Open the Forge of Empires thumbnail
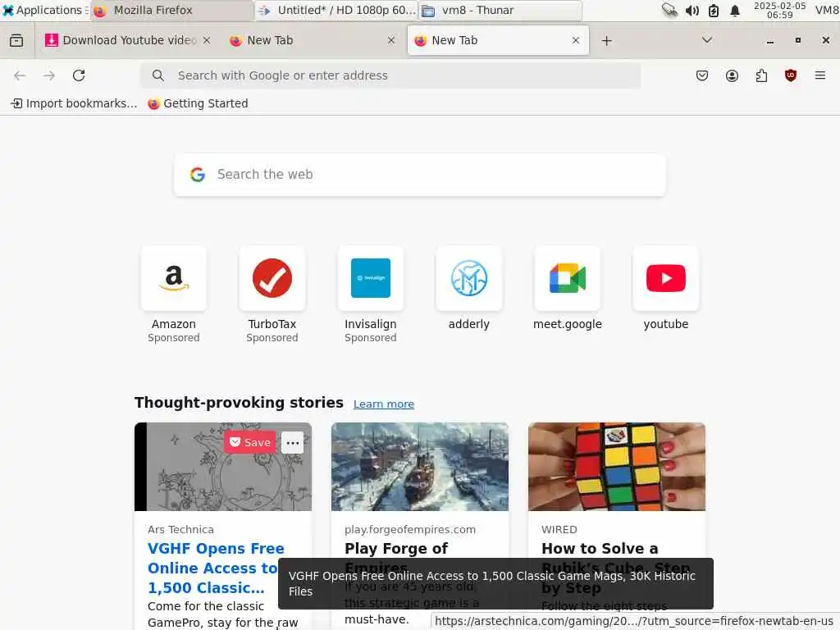This screenshot has height=630, width=840. coord(420,467)
